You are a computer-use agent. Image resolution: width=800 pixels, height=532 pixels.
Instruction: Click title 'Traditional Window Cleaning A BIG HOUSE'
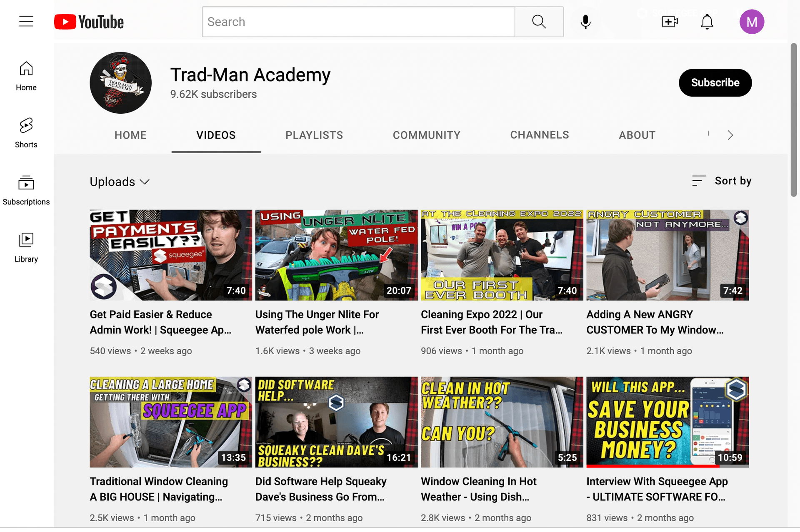point(159,489)
